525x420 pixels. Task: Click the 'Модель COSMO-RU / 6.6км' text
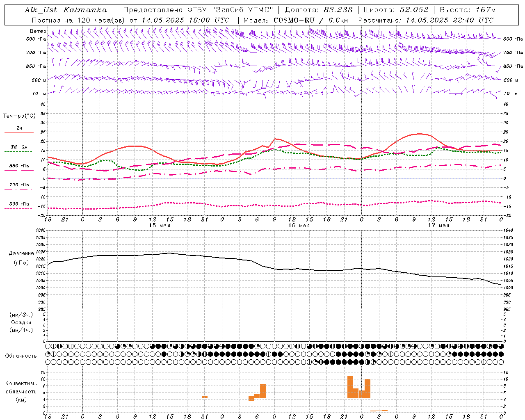pos(296,20)
